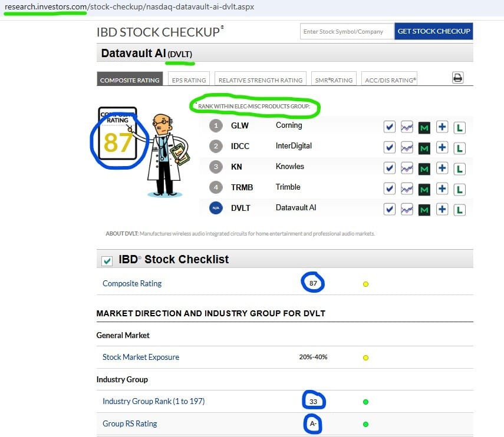Open Stock Market Exposure link

[x=141, y=357]
